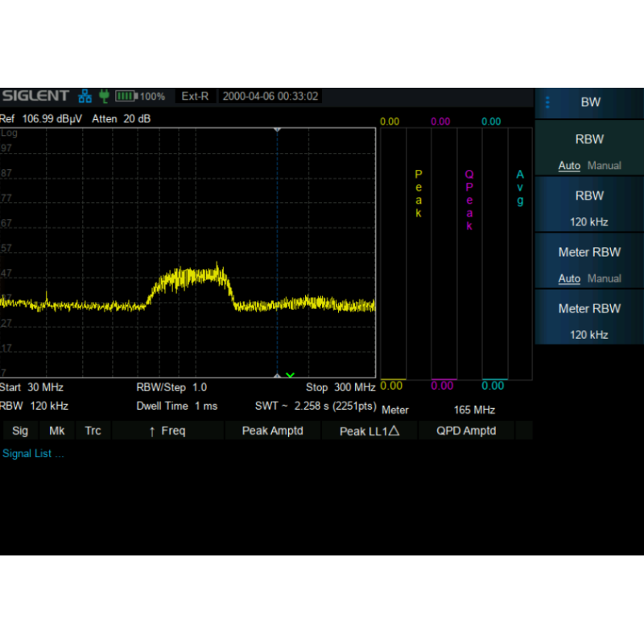This screenshot has height=644, width=644.
Task: Click the QPD Amptd column header
Action: coord(466,431)
